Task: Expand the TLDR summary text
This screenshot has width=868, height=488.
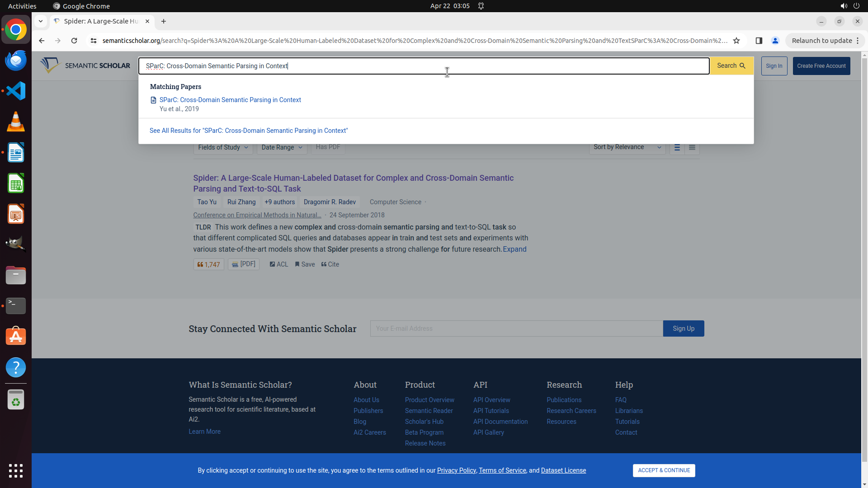Action: 514,249
